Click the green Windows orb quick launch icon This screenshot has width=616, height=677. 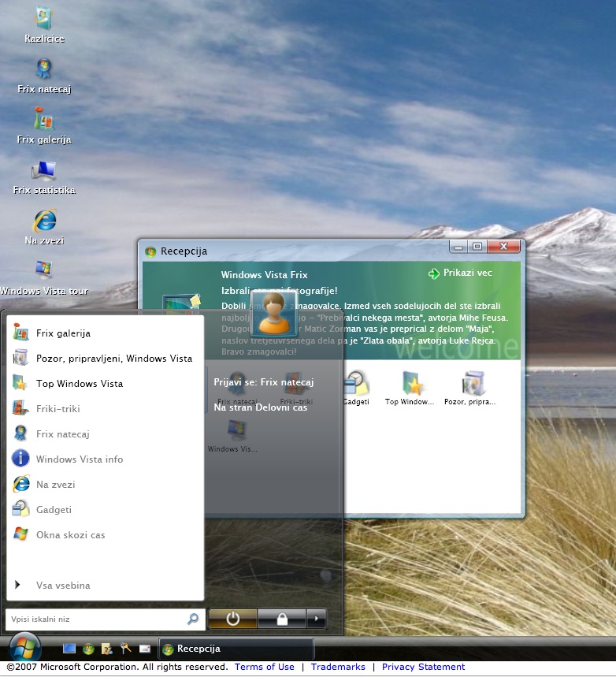click(x=88, y=649)
